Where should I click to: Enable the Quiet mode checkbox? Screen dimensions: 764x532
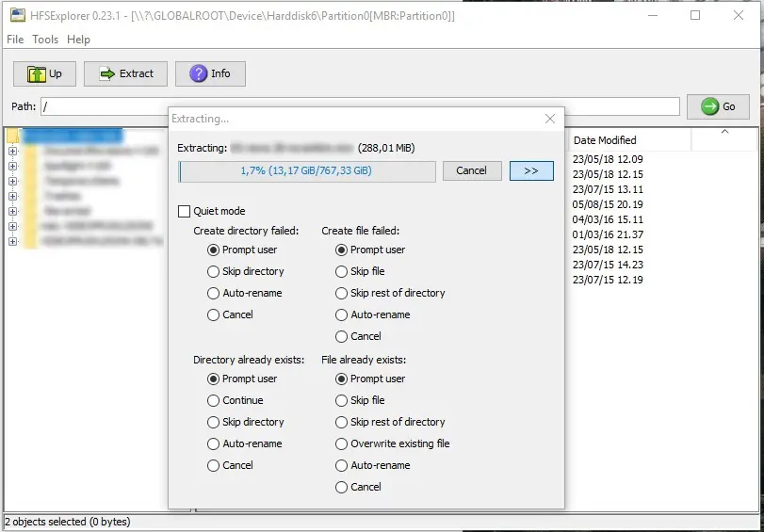[x=185, y=211]
